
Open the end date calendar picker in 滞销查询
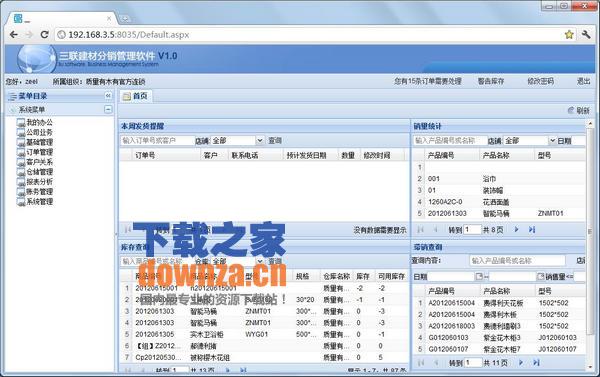540,276
